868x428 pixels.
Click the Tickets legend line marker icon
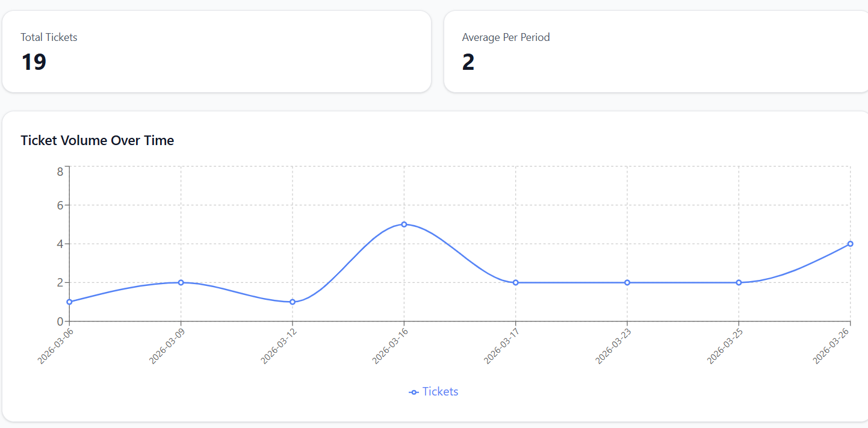click(414, 392)
